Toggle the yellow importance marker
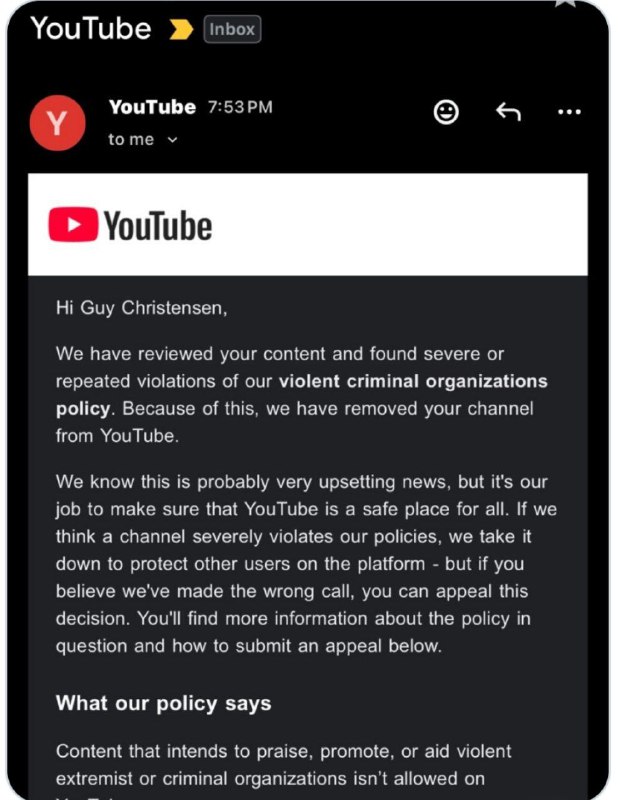621x800 pixels. coord(181,29)
